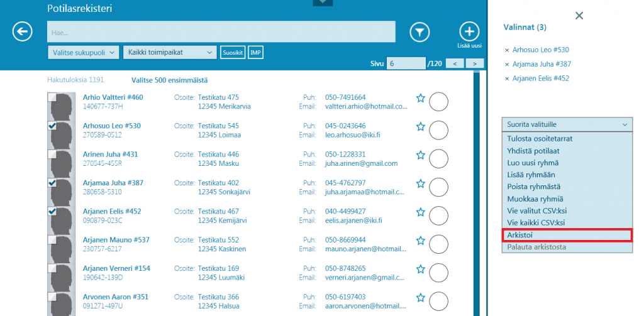
Task: Go to the next page with >
Action: [x=475, y=63]
